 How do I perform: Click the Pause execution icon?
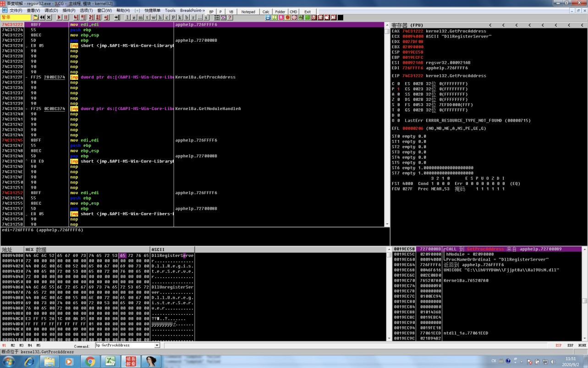tap(66, 17)
